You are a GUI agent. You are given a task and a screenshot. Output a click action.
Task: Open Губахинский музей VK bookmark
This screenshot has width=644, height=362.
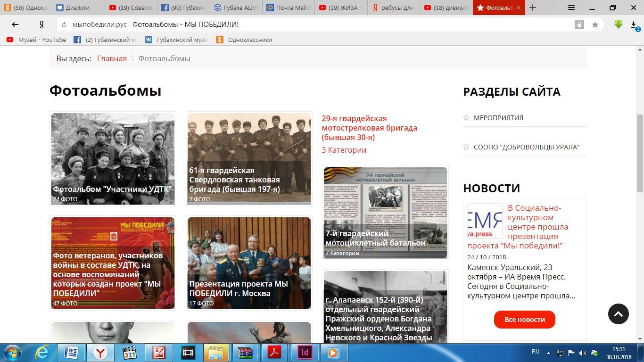(x=176, y=40)
